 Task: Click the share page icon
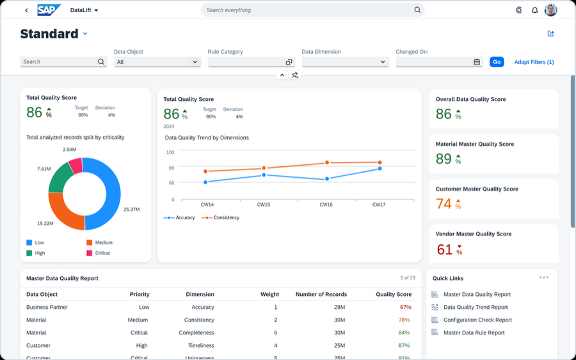tap(551, 34)
